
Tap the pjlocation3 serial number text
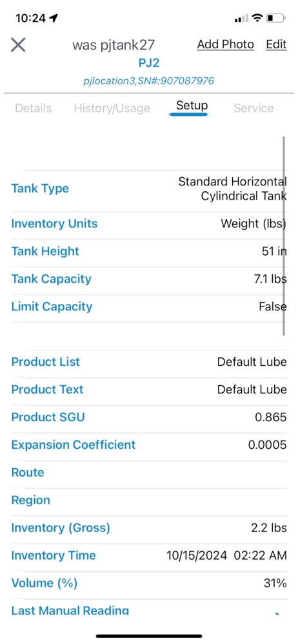[148, 81]
